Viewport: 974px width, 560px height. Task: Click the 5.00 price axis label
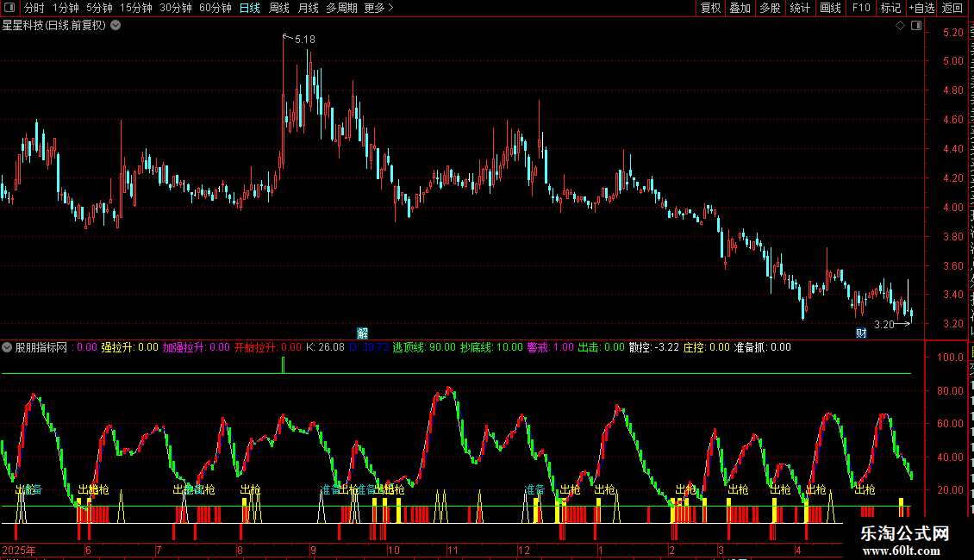point(952,61)
